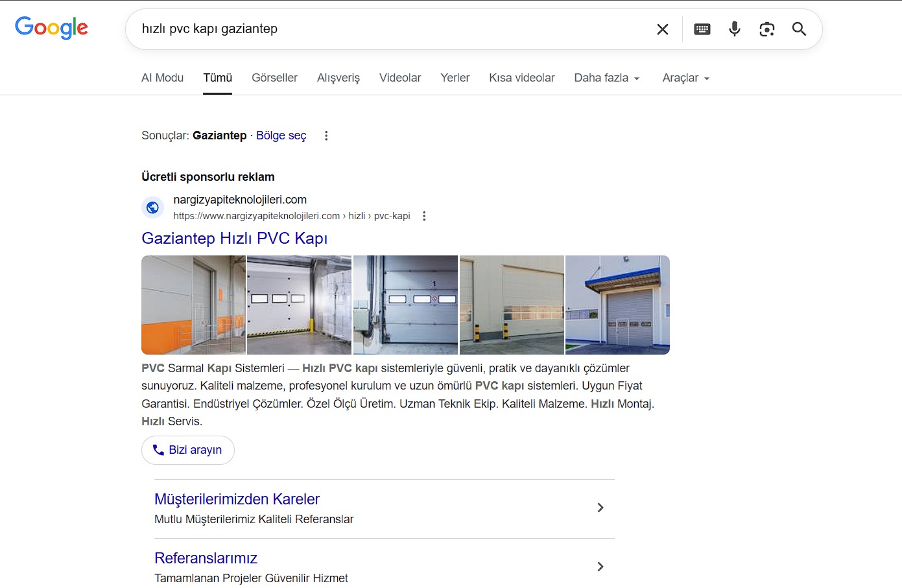902x588 pixels.
Task: Click the Google logo
Action: [x=51, y=28]
